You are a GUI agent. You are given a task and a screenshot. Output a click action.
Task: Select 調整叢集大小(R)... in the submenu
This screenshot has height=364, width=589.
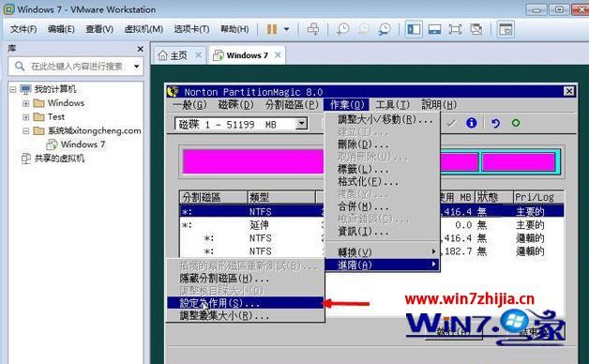pyautogui.click(x=246, y=315)
